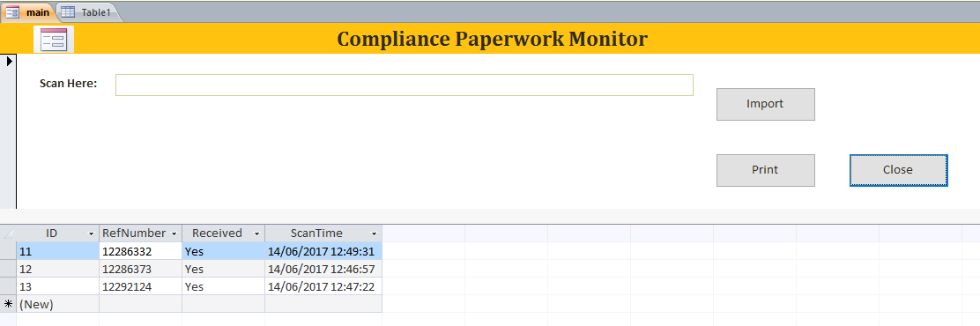The width and height of the screenshot is (980, 326).
Task: Click the row selector for record 13
Action: tap(8, 286)
